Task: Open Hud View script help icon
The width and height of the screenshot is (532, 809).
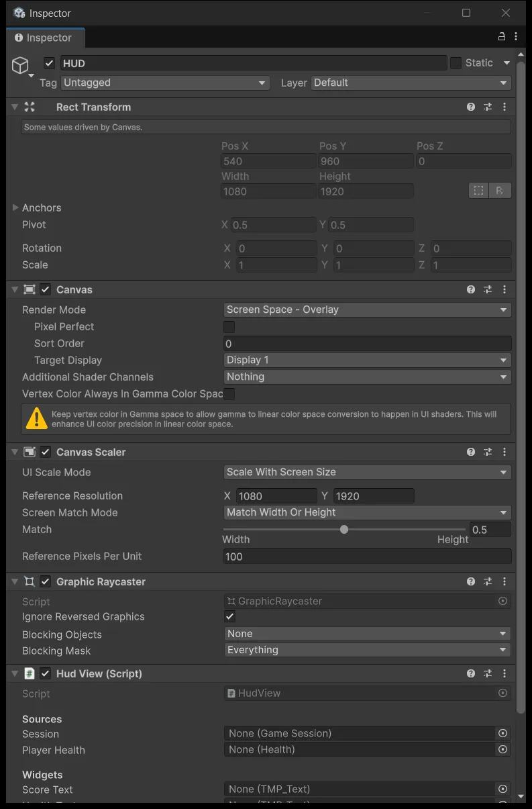Action: point(471,673)
